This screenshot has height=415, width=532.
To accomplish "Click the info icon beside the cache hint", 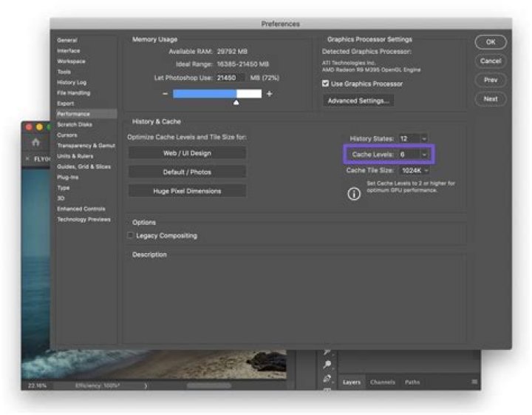I will [353, 194].
